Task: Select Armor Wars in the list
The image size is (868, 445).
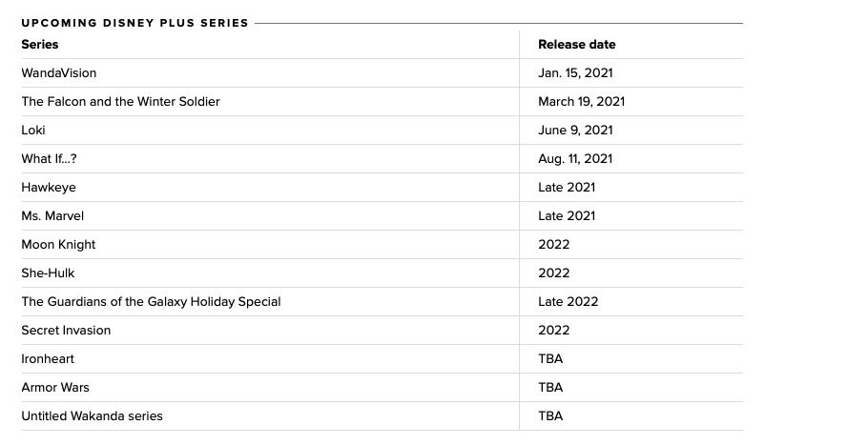Action: click(55, 388)
